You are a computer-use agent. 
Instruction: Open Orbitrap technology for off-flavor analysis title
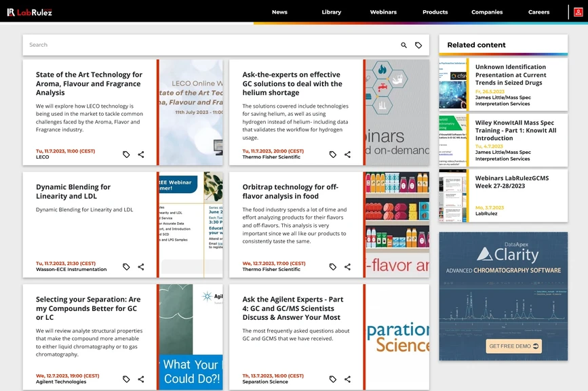[x=290, y=191]
